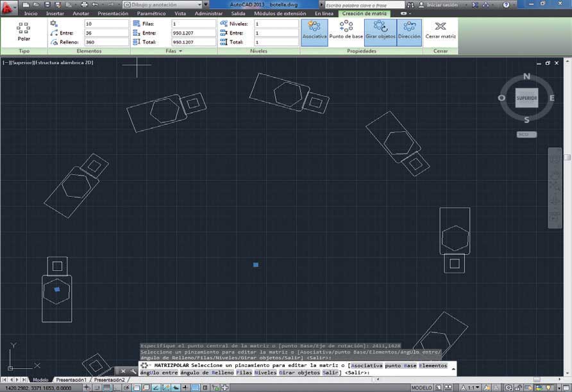Screen dimensions: 572x392
Task: Click the print icon in quick access toolbar
Action: coord(84,4)
